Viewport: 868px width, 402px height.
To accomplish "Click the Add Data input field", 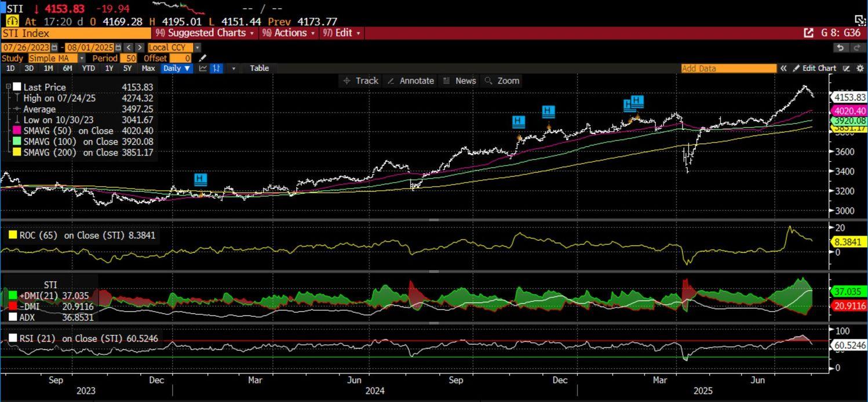I will coord(728,68).
